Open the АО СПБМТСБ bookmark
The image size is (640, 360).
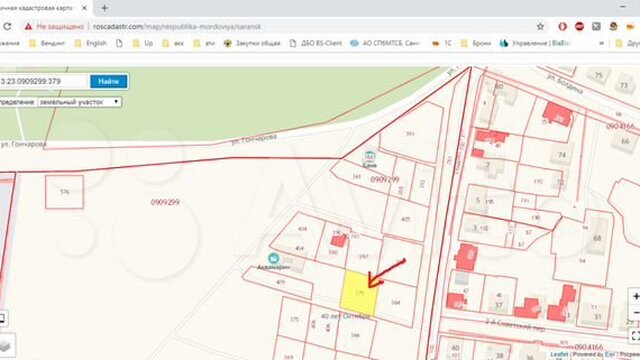tap(386, 43)
